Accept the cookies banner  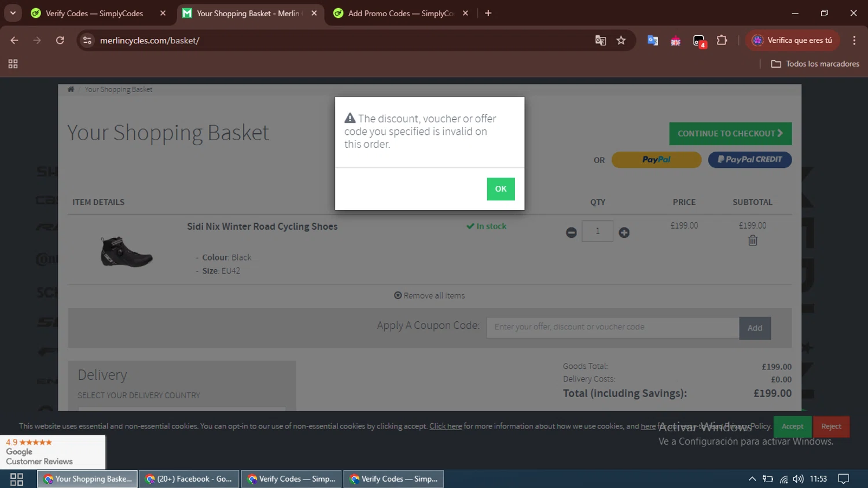tap(792, 427)
